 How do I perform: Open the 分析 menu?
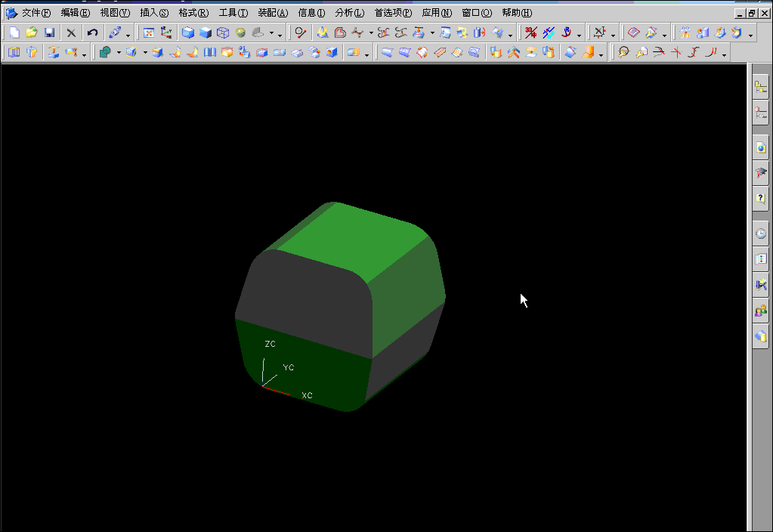[x=351, y=12]
